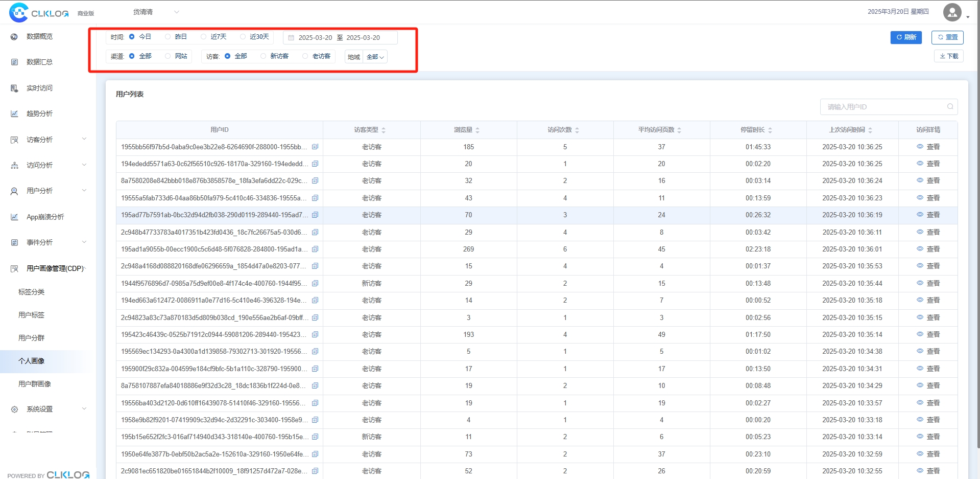Viewport: 980px width, 479px height.
Task: Open the 用户分群 menu item
Action: tap(32, 338)
